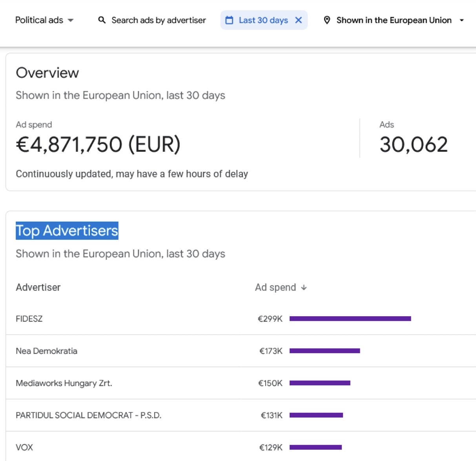Click the 30,062 Ads count
This screenshot has width=476, height=461.
(x=413, y=144)
